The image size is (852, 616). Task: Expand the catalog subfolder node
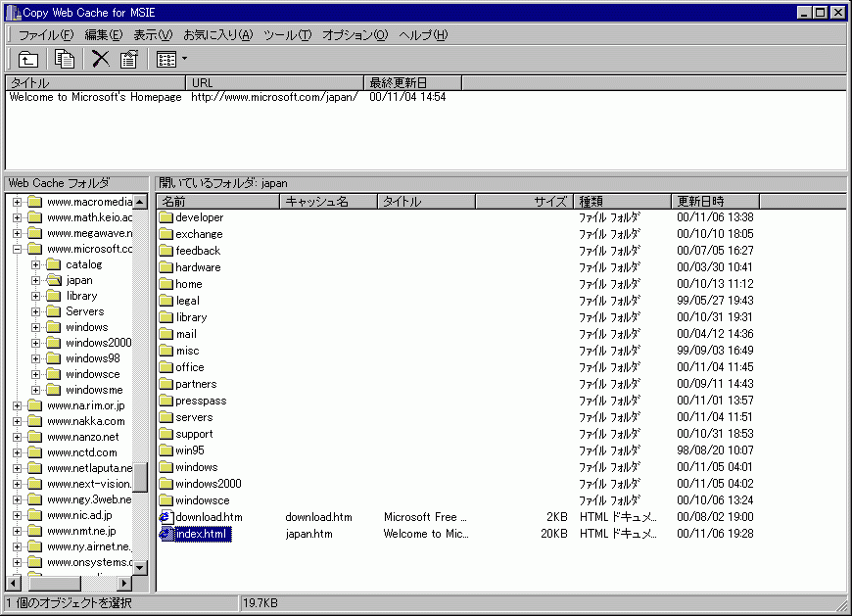tap(36, 265)
